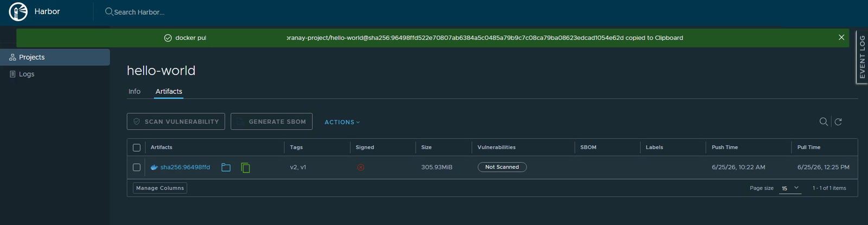The height and width of the screenshot is (225, 868).
Task: Open the artifact search magnifier icon
Action: coord(824,122)
